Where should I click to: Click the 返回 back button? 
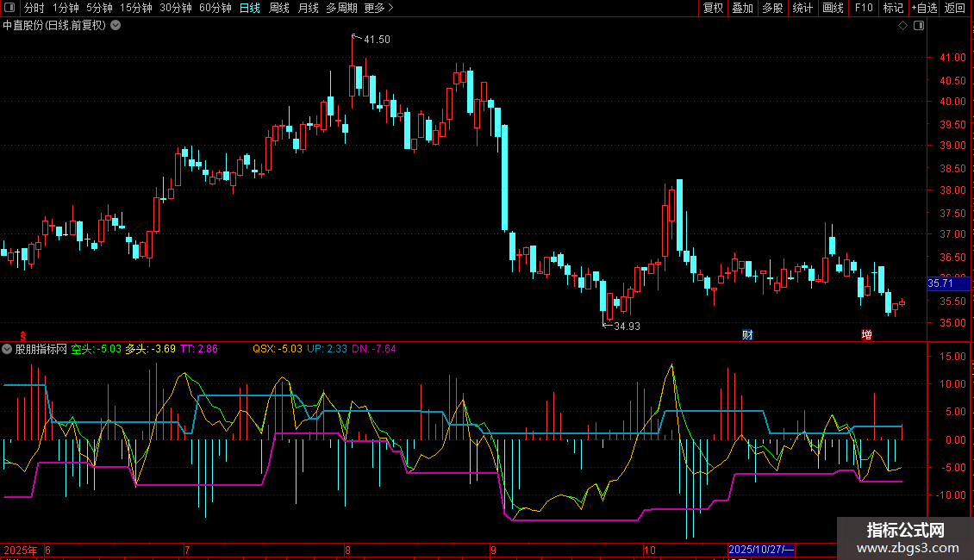tap(955, 8)
